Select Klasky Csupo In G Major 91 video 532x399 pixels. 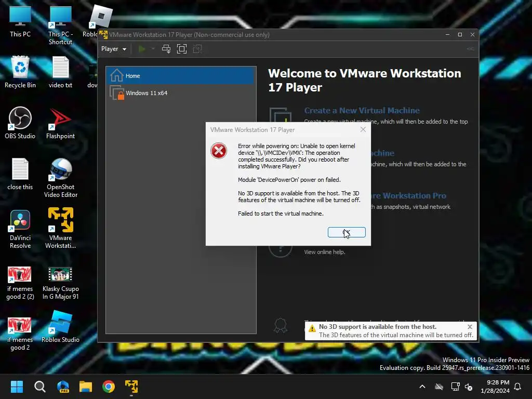[x=60, y=283]
